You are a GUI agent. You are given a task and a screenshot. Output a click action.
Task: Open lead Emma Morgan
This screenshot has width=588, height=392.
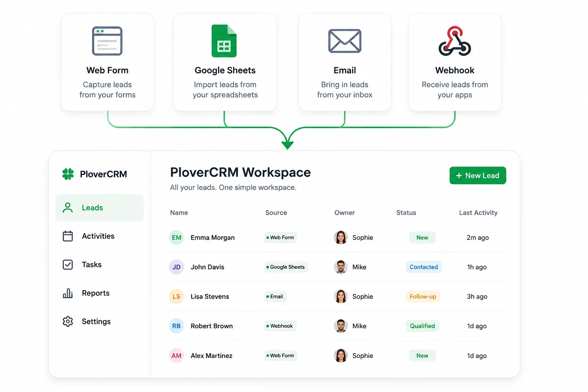(212, 238)
